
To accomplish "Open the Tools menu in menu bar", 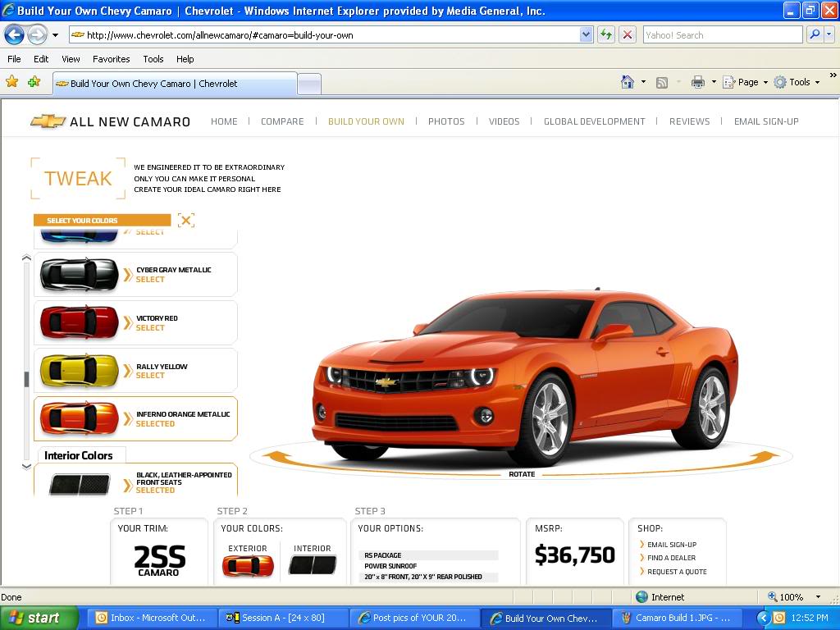I will coord(153,59).
